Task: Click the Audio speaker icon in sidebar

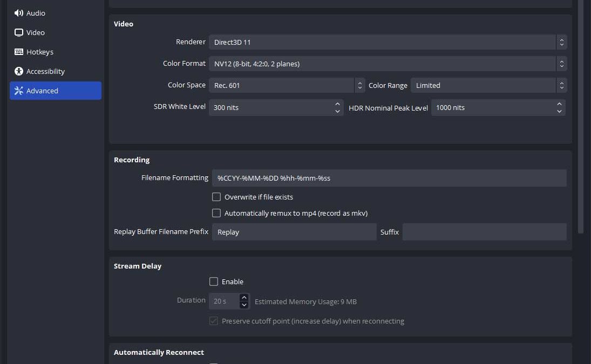Action: [x=19, y=13]
